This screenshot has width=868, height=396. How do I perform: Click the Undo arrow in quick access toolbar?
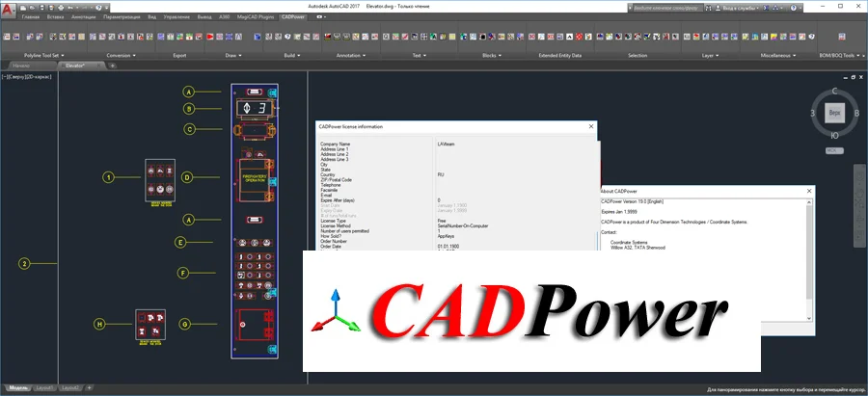69,8
